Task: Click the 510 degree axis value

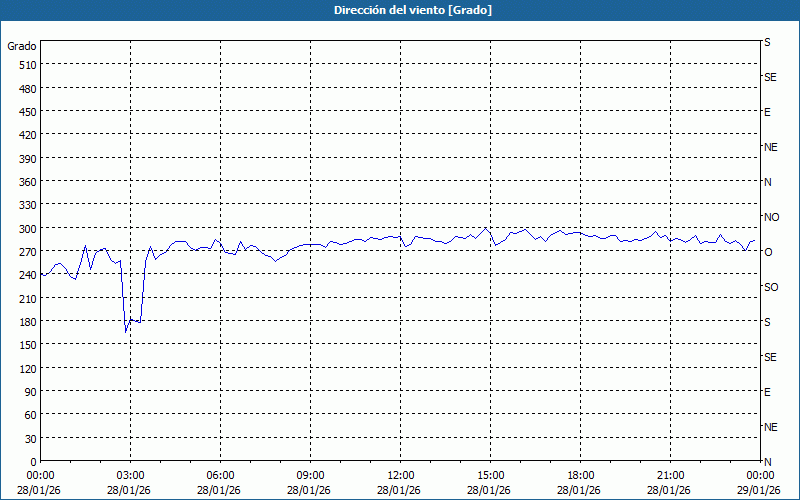Action: [x=26, y=65]
